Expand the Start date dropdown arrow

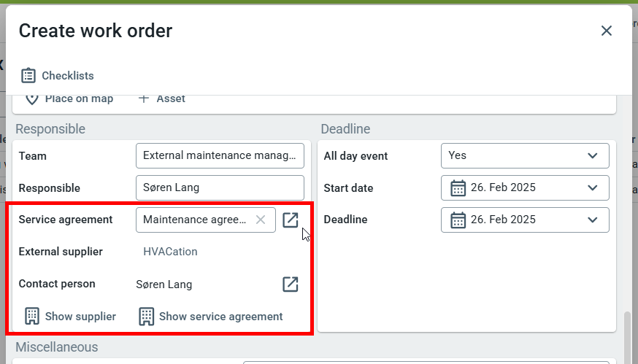tap(593, 188)
